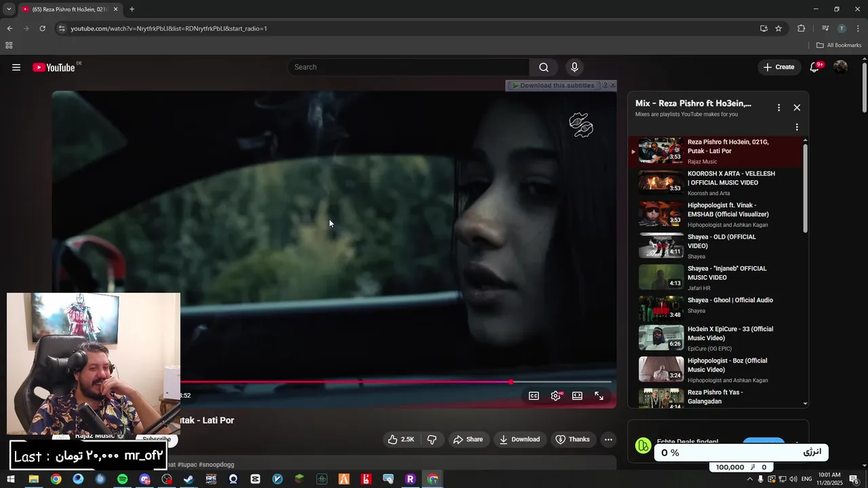Open the Create menu button
This screenshot has height=488, width=868.
coord(778,67)
